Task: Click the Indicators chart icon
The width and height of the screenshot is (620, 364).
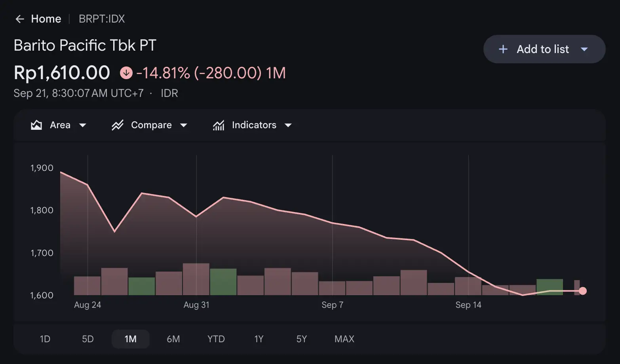Action: pyautogui.click(x=219, y=125)
